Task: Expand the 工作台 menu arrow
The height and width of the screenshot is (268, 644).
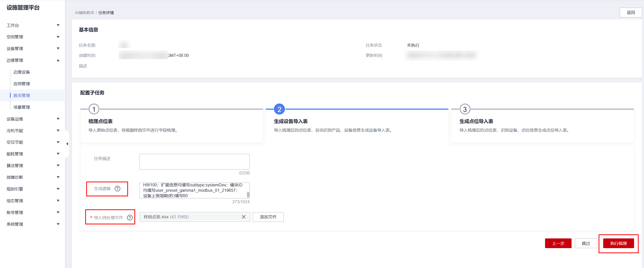Action: [x=58, y=25]
